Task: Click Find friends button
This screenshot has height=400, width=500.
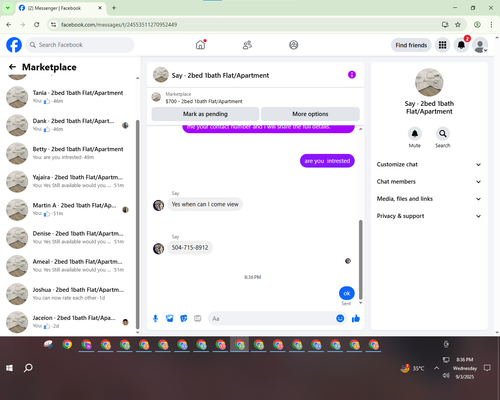Action: [411, 45]
